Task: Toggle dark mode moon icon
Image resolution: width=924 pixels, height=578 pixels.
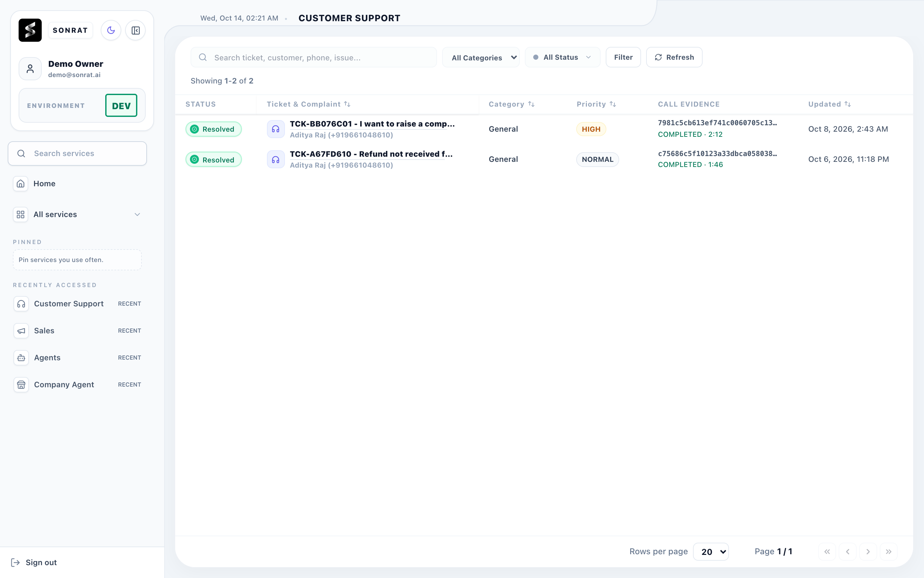Action: [x=111, y=30]
